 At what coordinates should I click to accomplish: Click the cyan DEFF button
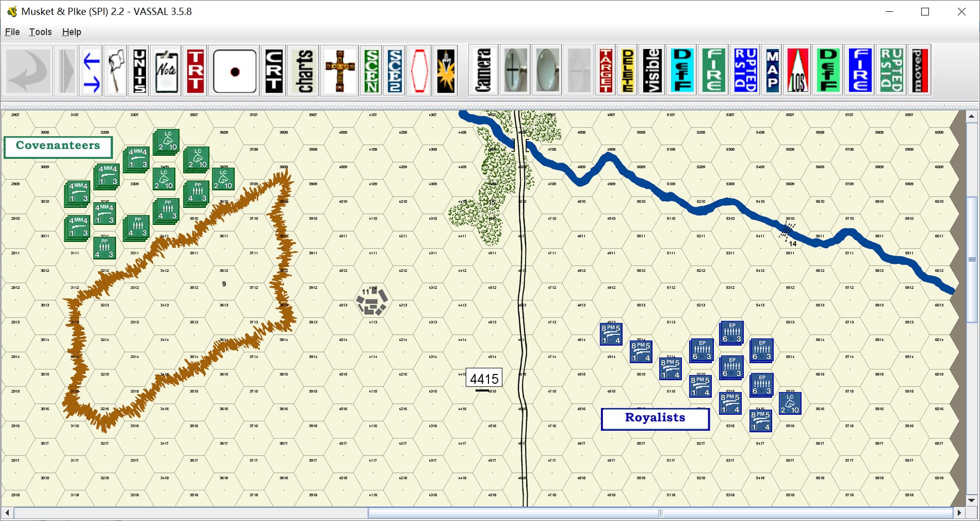click(x=682, y=71)
